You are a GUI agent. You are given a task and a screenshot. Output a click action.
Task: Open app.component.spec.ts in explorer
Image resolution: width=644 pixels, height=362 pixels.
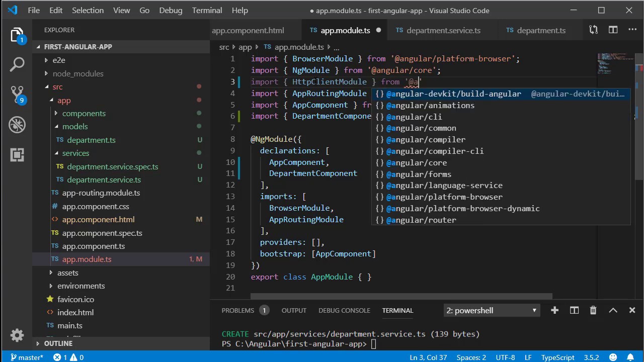(102, 233)
